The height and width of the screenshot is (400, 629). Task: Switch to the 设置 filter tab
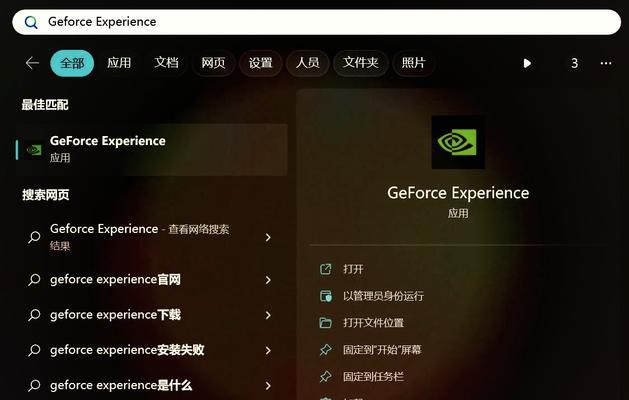point(260,63)
